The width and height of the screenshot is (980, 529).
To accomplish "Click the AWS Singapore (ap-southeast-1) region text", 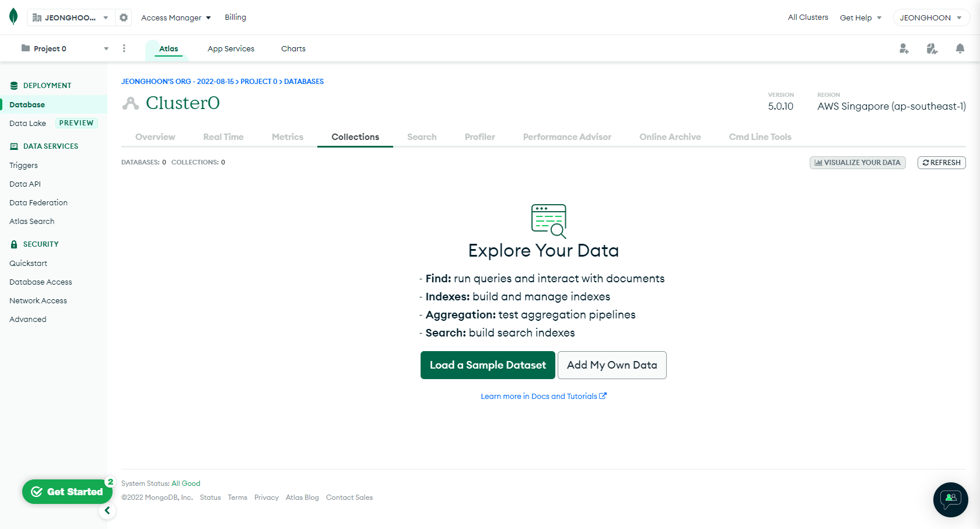I will [891, 106].
